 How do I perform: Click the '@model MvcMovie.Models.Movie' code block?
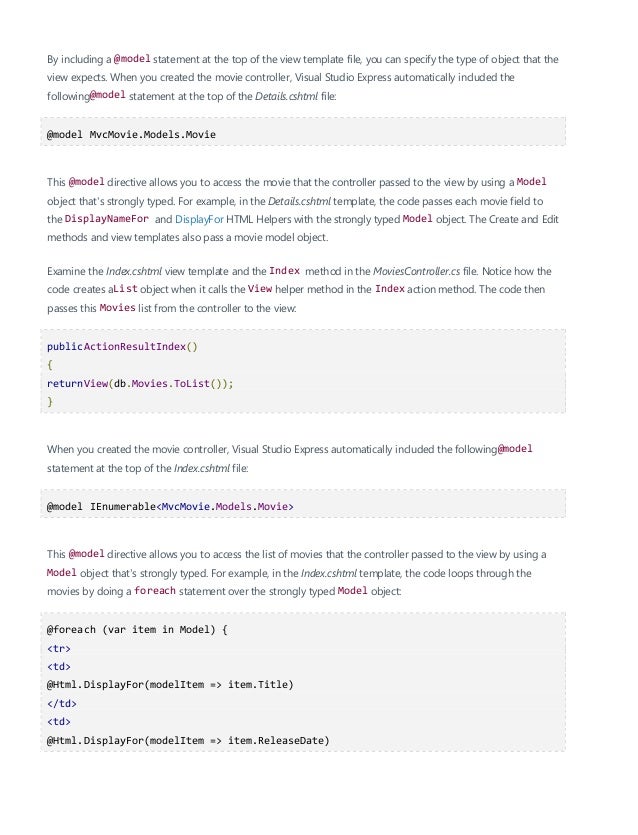131,133
